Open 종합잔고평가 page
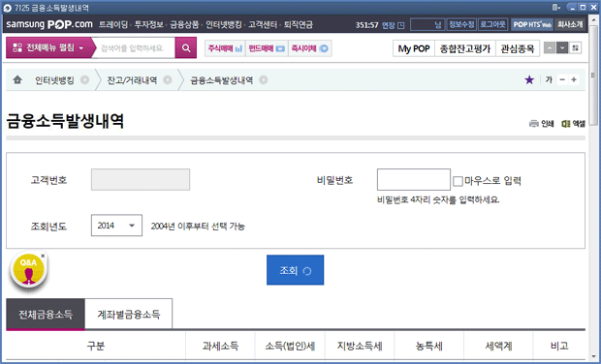Image resolution: width=601 pixels, height=364 pixels. [465, 48]
